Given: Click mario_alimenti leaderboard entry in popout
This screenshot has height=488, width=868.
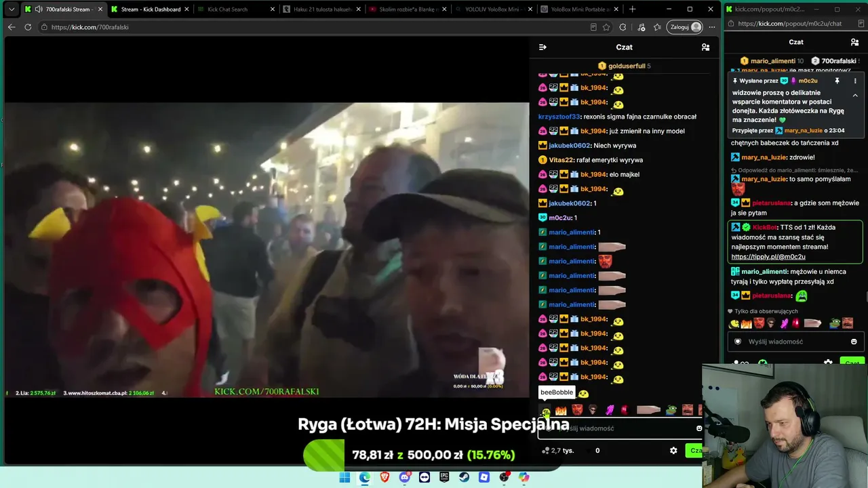Looking at the screenshot, I should tap(772, 61).
